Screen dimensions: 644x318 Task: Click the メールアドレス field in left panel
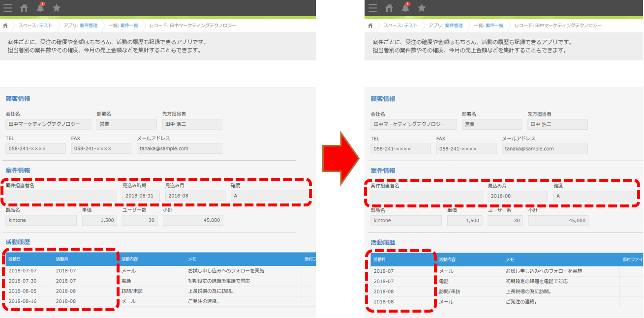coord(179,148)
